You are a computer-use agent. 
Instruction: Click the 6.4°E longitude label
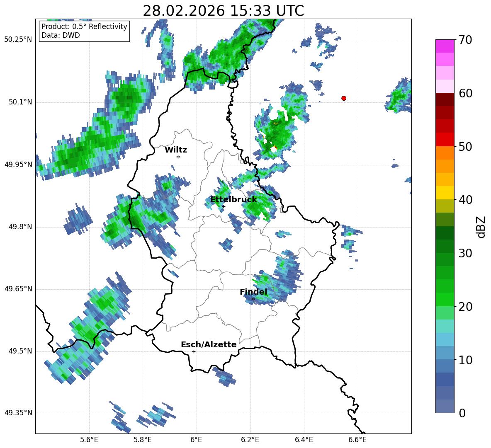(x=304, y=440)
